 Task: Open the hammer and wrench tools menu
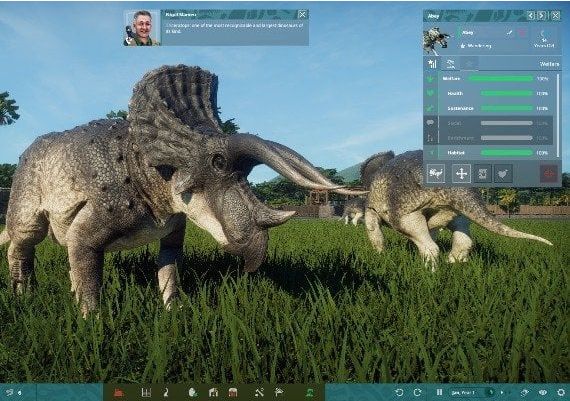(259, 393)
